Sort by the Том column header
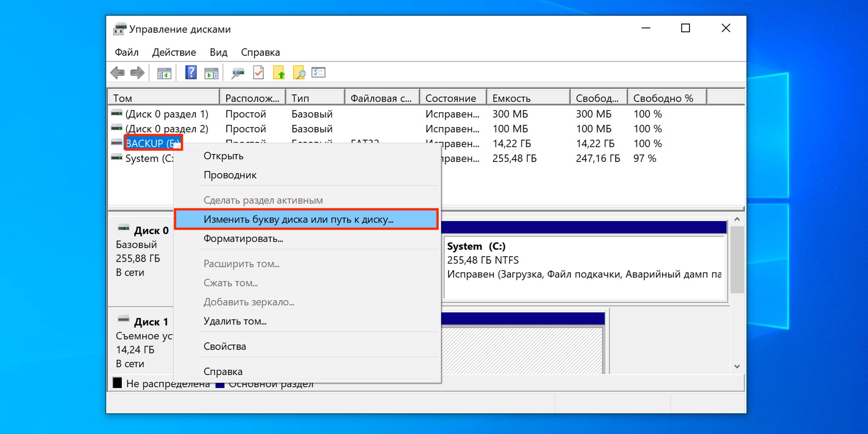 [x=164, y=98]
